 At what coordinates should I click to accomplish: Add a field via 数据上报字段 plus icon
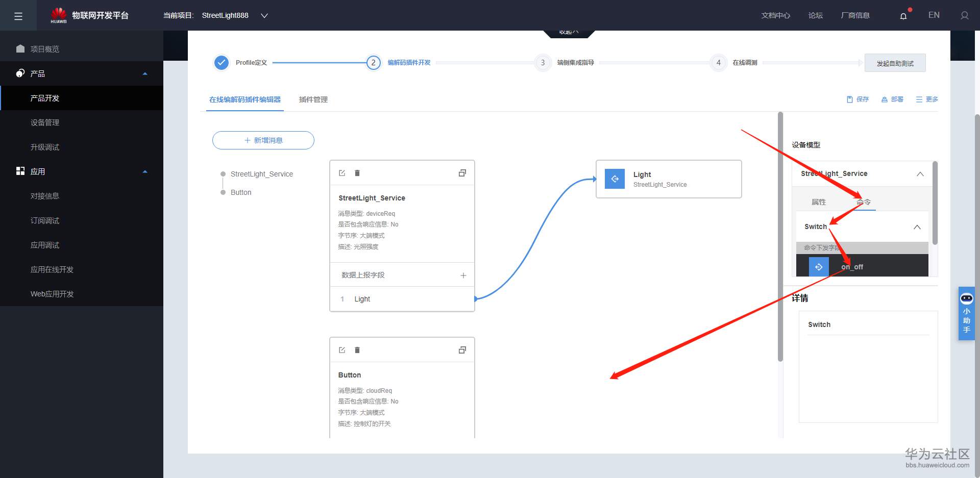[463, 275]
